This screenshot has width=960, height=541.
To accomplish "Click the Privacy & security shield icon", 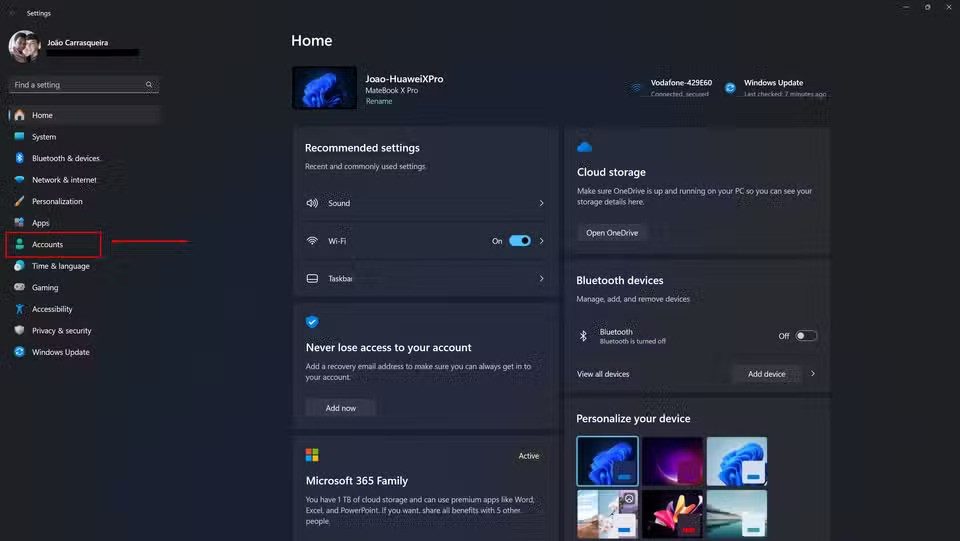I will pyautogui.click(x=19, y=330).
